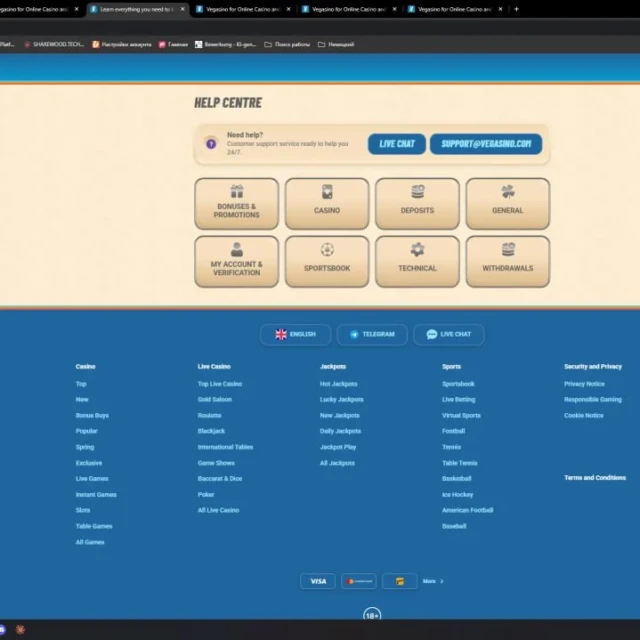
Task: Open the Technical help category
Action: pyautogui.click(x=417, y=262)
